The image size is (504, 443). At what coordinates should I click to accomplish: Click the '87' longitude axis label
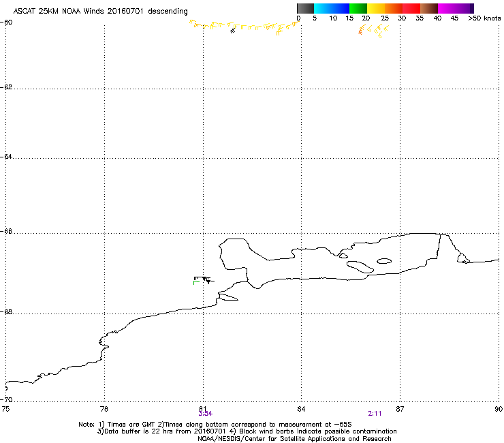(x=400, y=409)
